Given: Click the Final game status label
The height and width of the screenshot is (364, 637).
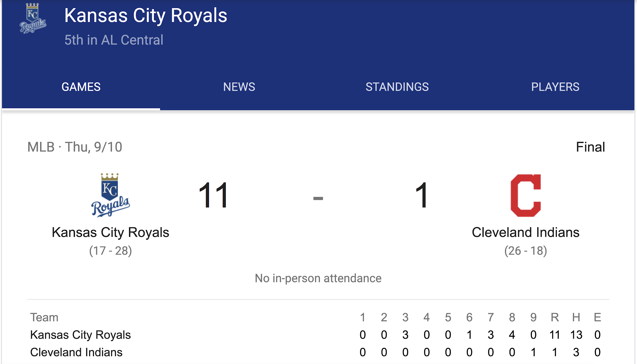Looking at the screenshot, I should point(590,147).
